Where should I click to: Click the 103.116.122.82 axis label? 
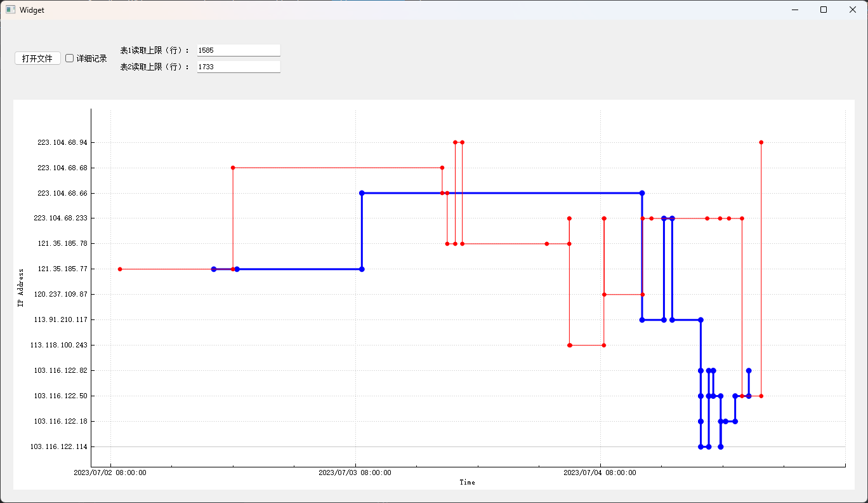[x=60, y=371]
